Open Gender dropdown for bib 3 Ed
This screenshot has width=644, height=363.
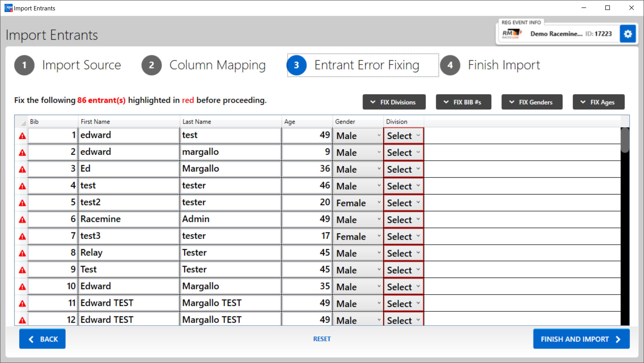tap(358, 169)
